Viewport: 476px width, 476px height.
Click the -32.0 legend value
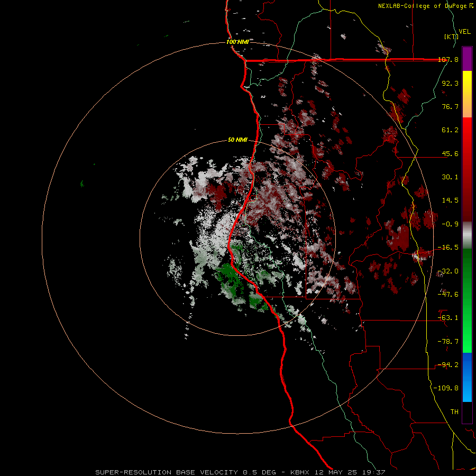coord(448,271)
